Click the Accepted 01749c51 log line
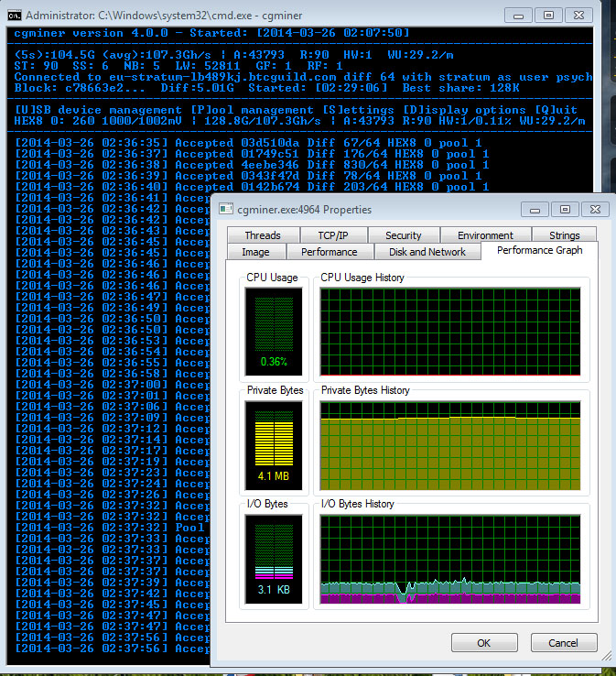This screenshot has width=616, height=676. click(x=252, y=154)
